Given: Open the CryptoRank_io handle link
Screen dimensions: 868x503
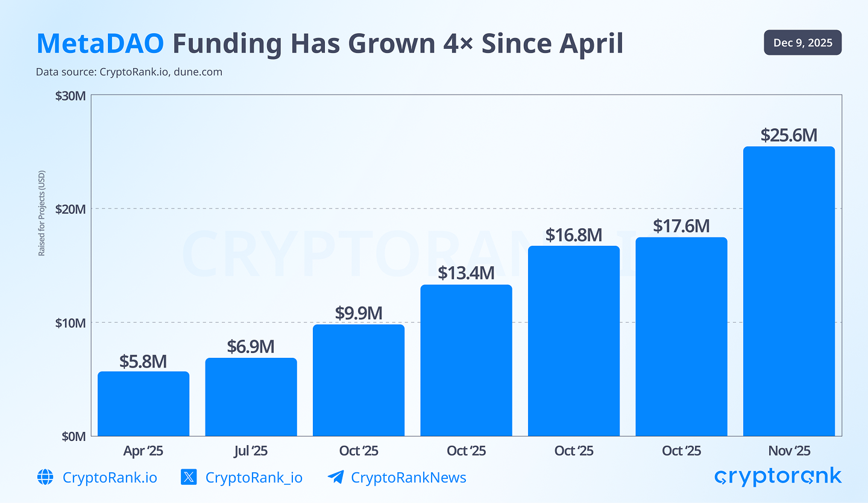Looking at the screenshot, I should pyautogui.click(x=254, y=478).
